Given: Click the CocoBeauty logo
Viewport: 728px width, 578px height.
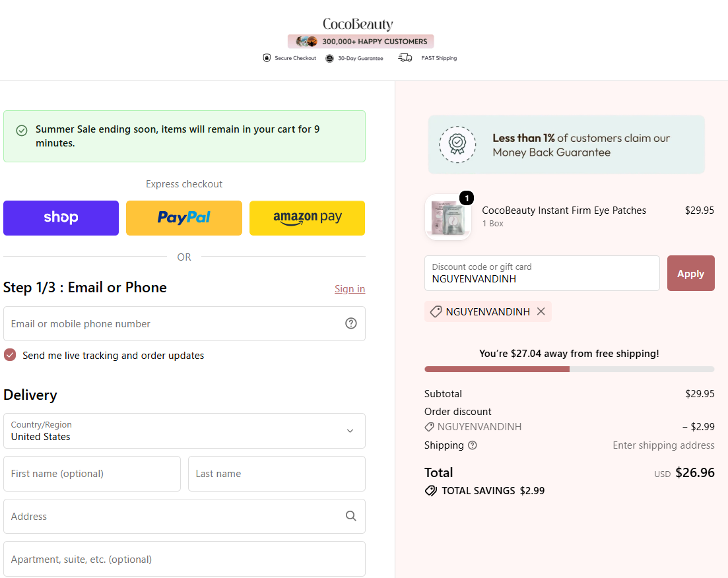Looking at the screenshot, I should tap(358, 24).
